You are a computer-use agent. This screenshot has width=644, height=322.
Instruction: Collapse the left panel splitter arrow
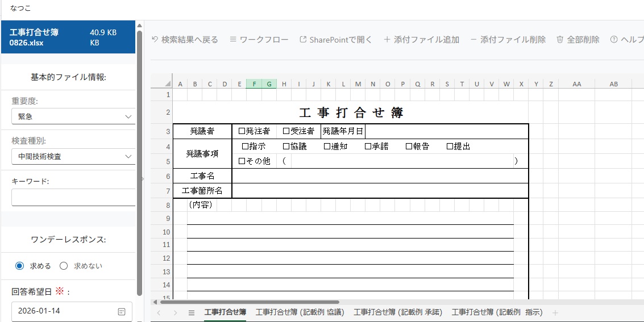(143, 178)
